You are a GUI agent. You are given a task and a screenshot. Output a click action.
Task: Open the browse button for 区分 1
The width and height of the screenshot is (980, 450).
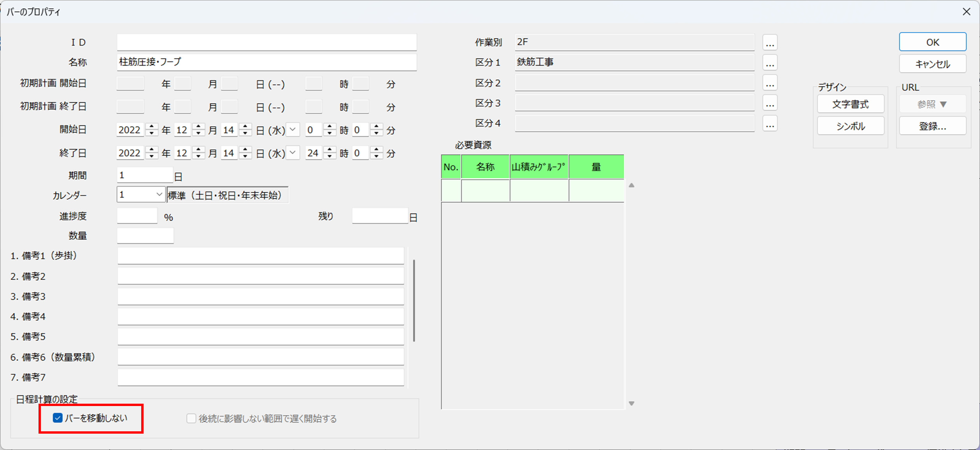[770, 63]
